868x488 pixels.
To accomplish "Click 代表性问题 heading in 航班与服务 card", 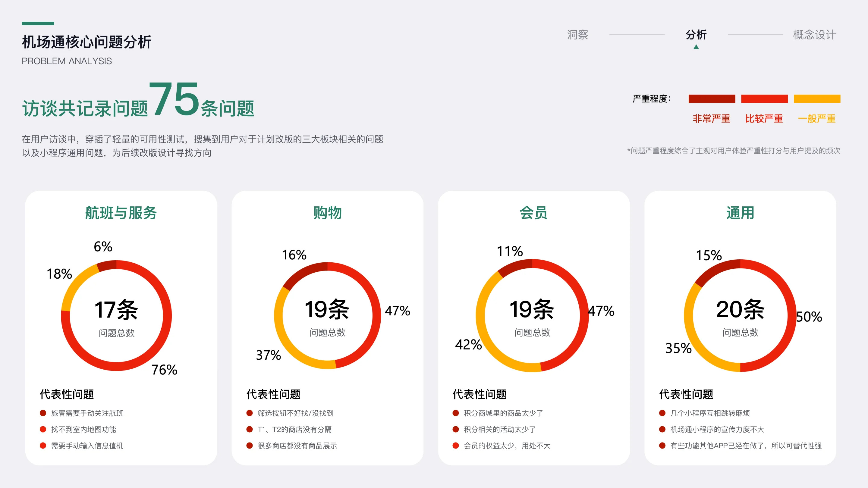I will coord(67,394).
